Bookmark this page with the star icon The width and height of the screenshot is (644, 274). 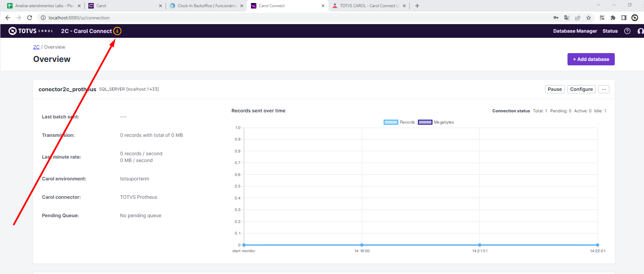[x=589, y=18]
